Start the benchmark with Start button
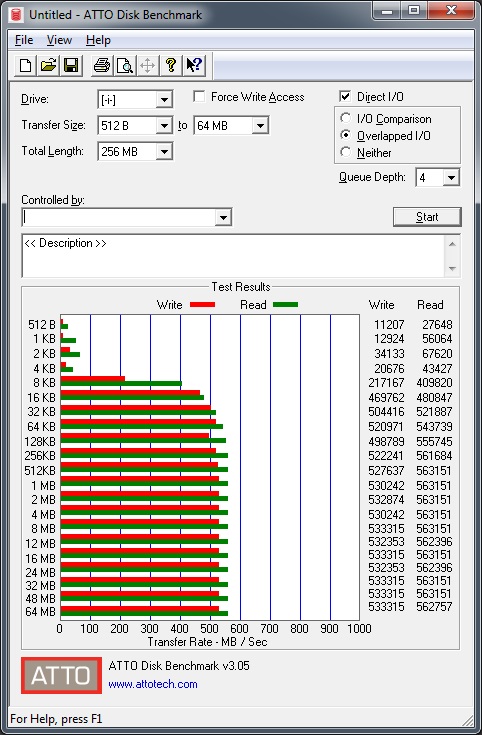This screenshot has height=735, width=482. 427,217
